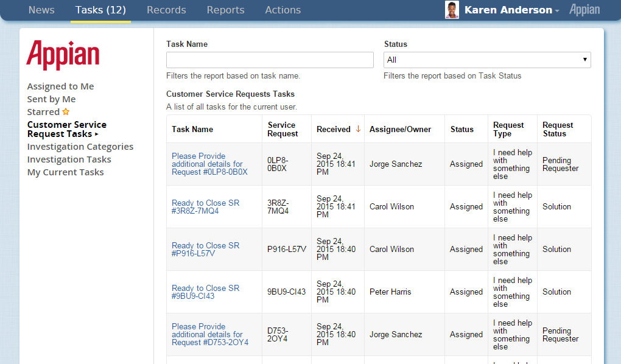Click Jorge Sanchez in the 0LP8-0B0X row

(x=396, y=164)
